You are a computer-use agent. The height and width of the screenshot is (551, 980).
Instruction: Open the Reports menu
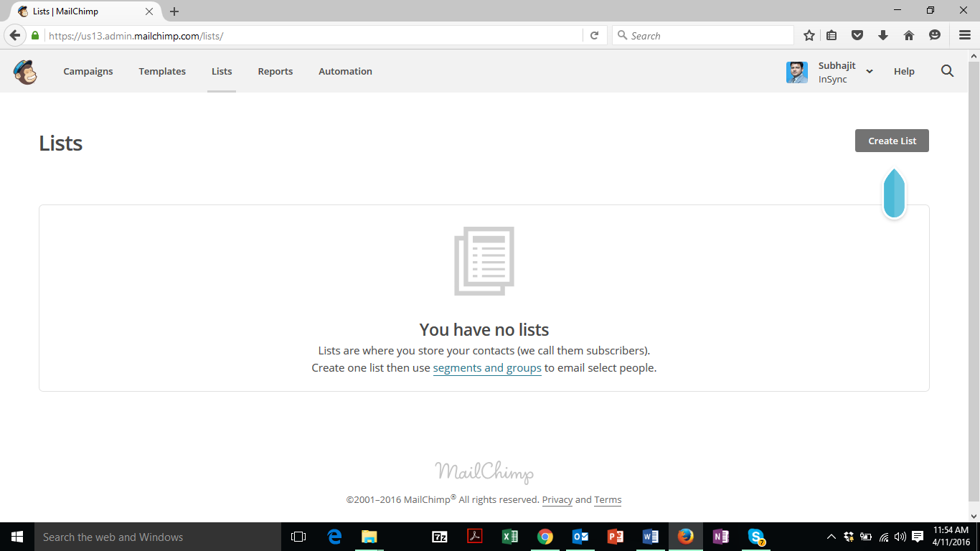point(275,71)
